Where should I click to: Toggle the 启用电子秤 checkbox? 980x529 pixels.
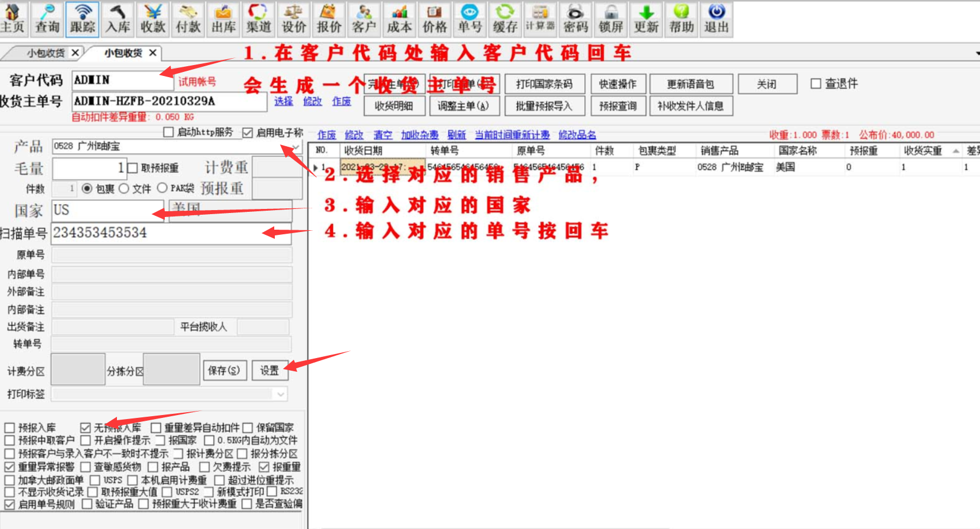pyautogui.click(x=248, y=133)
